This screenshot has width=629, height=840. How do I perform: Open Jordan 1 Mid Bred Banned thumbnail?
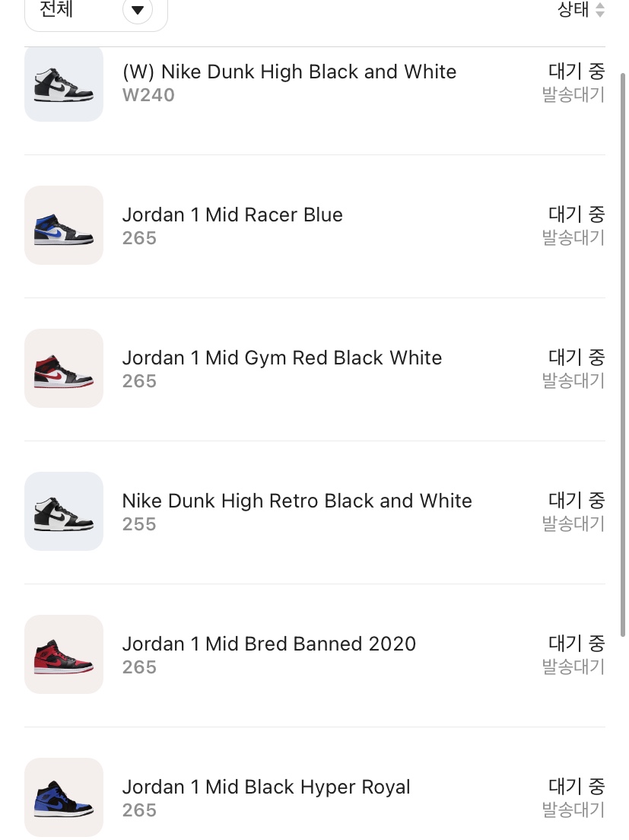click(64, 654)
